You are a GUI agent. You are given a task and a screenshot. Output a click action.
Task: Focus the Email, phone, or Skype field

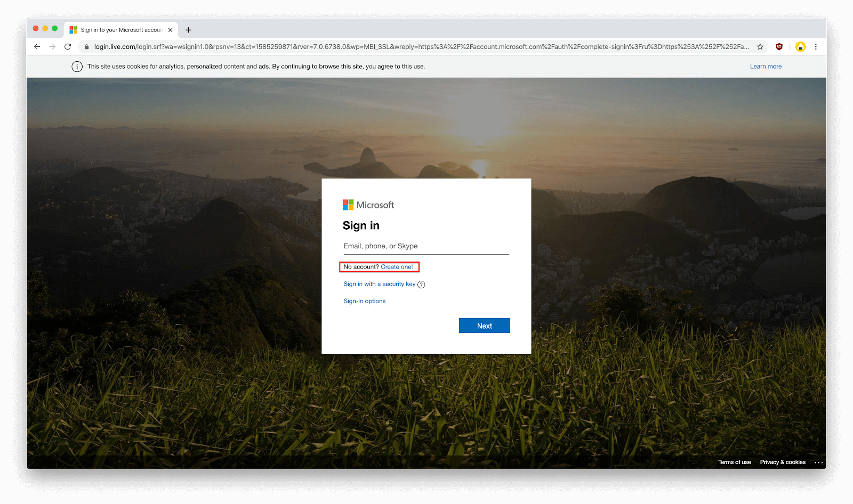(x=426, y=246)
